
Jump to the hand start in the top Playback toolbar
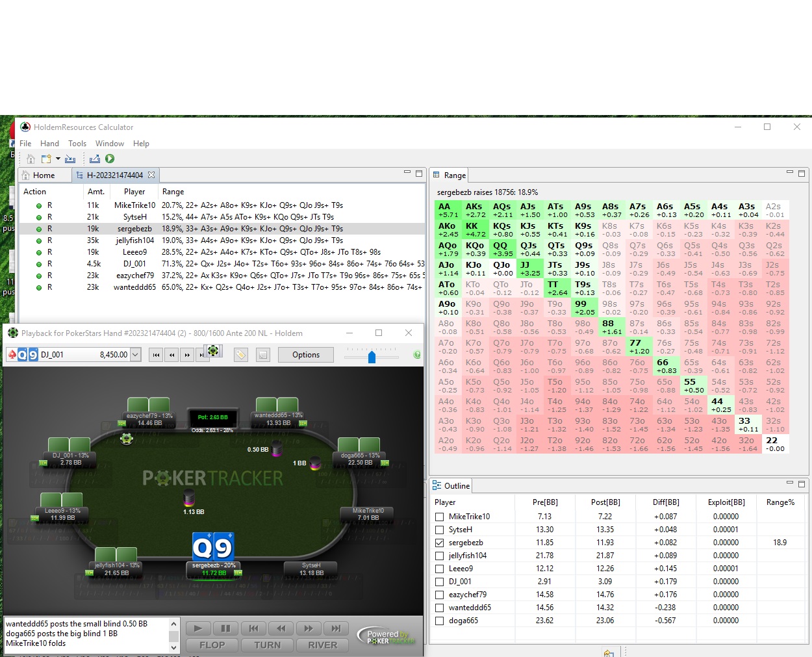point(156,355)
